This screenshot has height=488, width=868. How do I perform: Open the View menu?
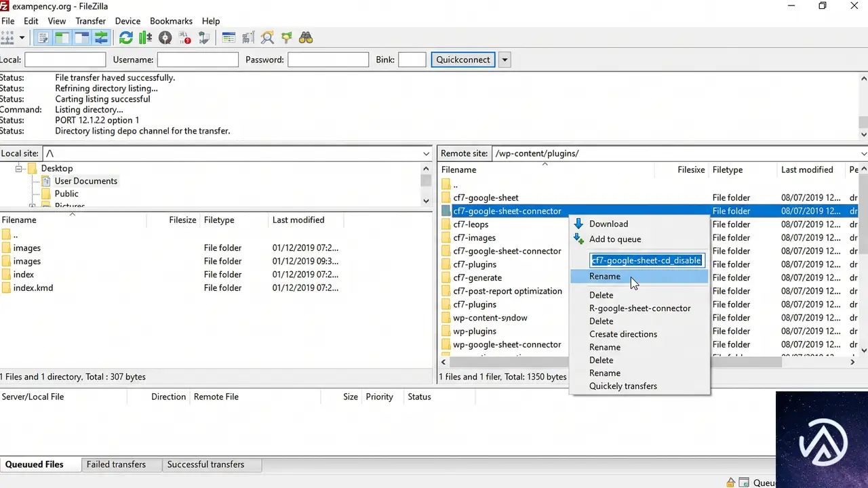point(57,21)
